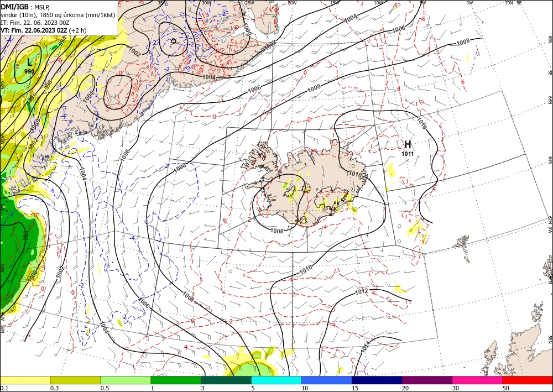Image resolution: width=553 pixels, height=392 pixels.
Task: Click the '1011' high pressure value
Action: tap(408, 154)
